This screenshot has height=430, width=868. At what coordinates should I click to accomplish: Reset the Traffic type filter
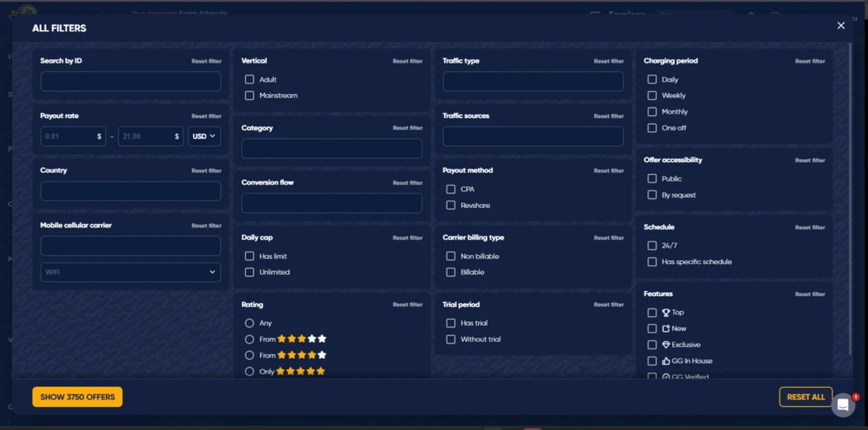point(609,61)
